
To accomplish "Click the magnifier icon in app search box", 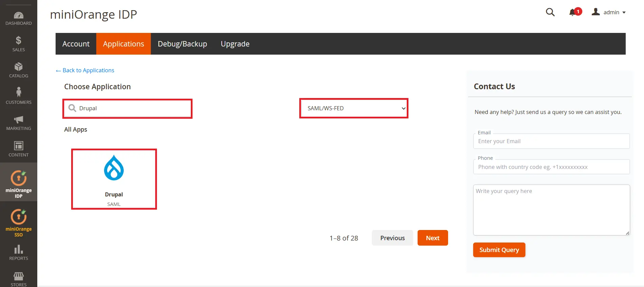I will pyautogui.click(x=72, y=108).
